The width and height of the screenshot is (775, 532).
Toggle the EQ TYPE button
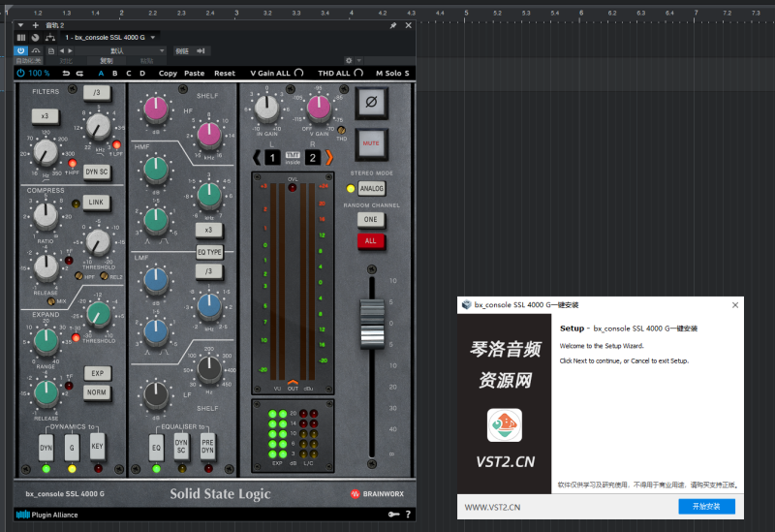209,252
